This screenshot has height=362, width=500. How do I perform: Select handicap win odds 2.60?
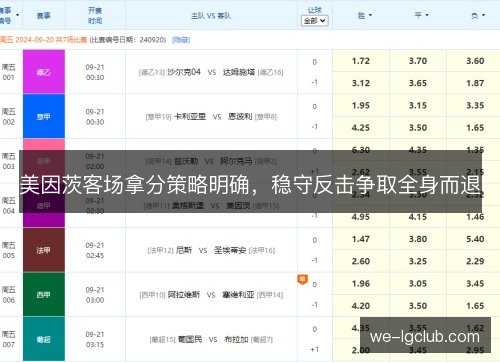tap(361, 261)
